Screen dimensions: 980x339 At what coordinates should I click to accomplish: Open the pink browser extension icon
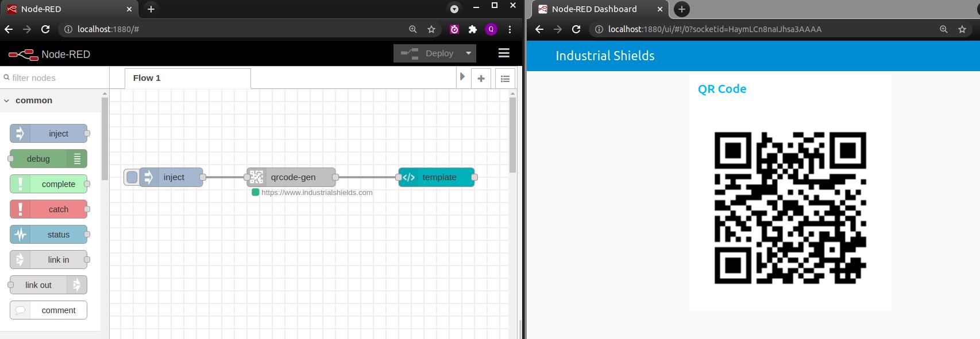tap(454, 29)
